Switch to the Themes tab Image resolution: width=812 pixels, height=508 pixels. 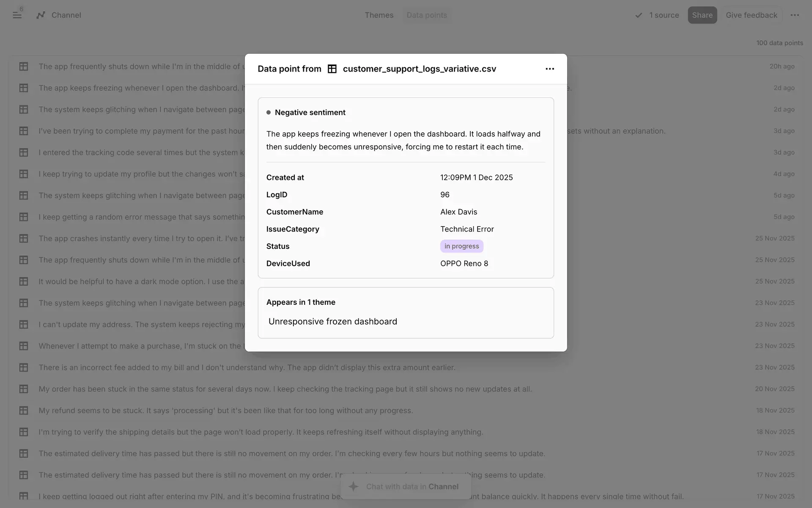click(x=379, y=15)
